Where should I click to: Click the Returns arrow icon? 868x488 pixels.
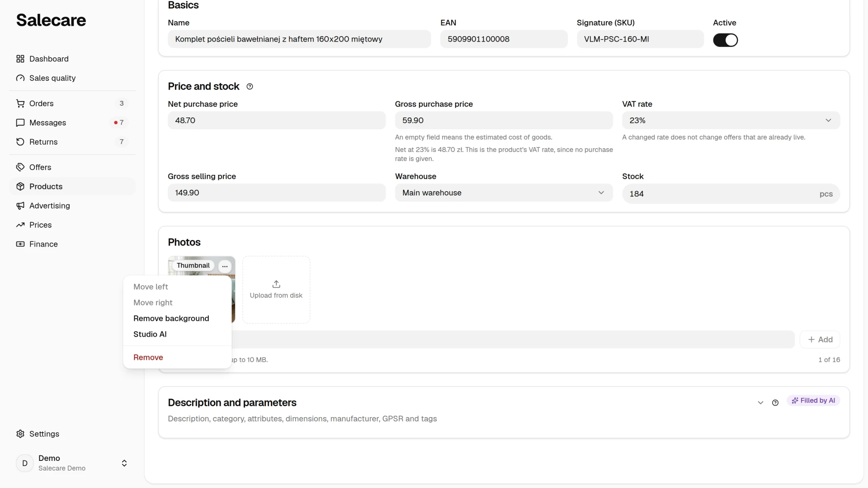[20, 142]
